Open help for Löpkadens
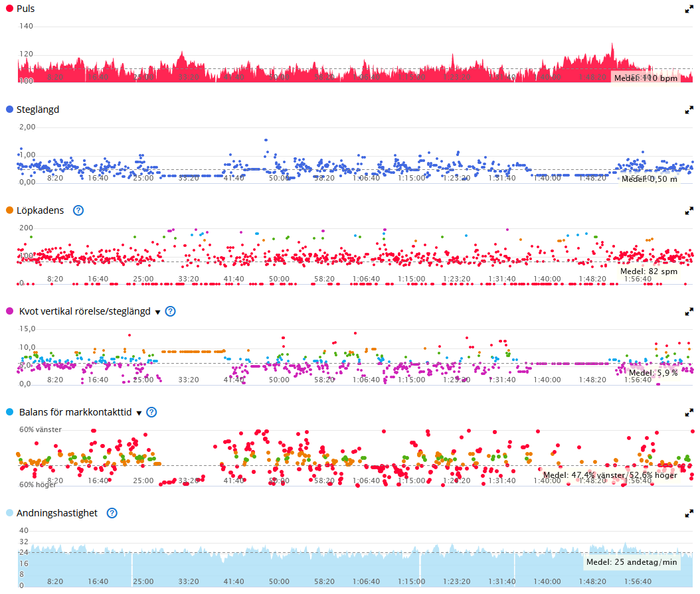 point(78,210)
